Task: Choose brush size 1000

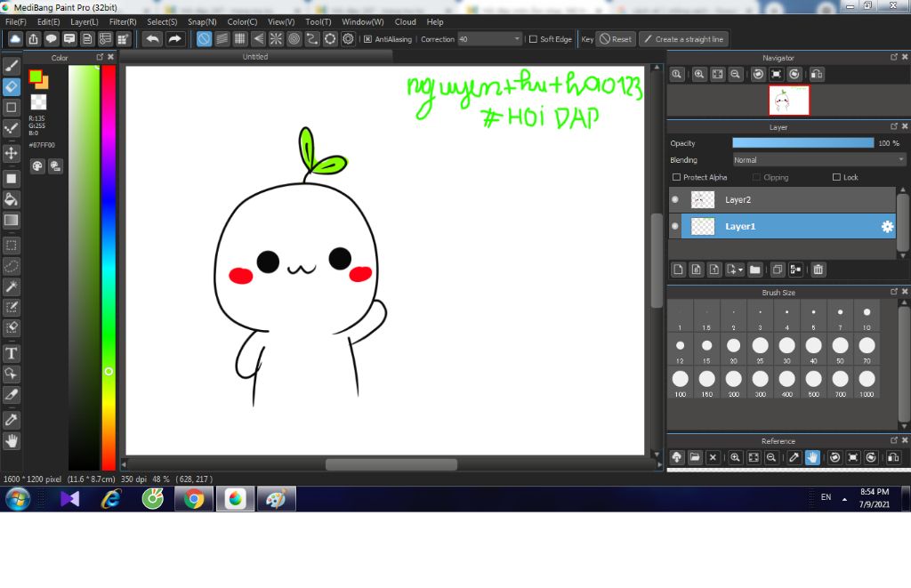Action: tap(867, 383)
